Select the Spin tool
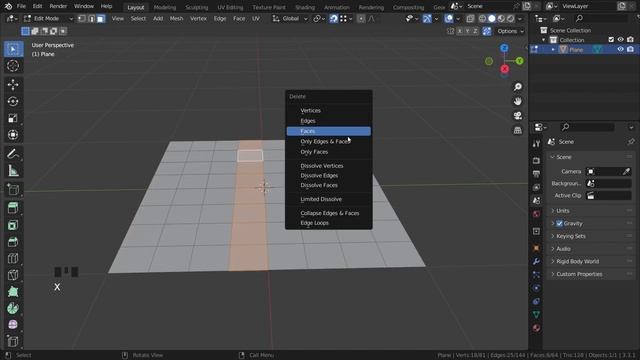 click(13, 308)
